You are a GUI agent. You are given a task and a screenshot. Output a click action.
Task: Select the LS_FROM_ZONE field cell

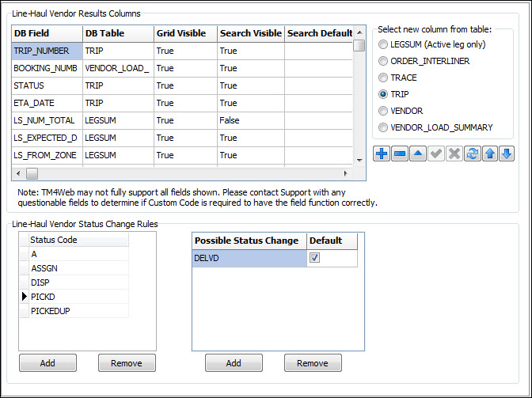(x=47, y=155)
